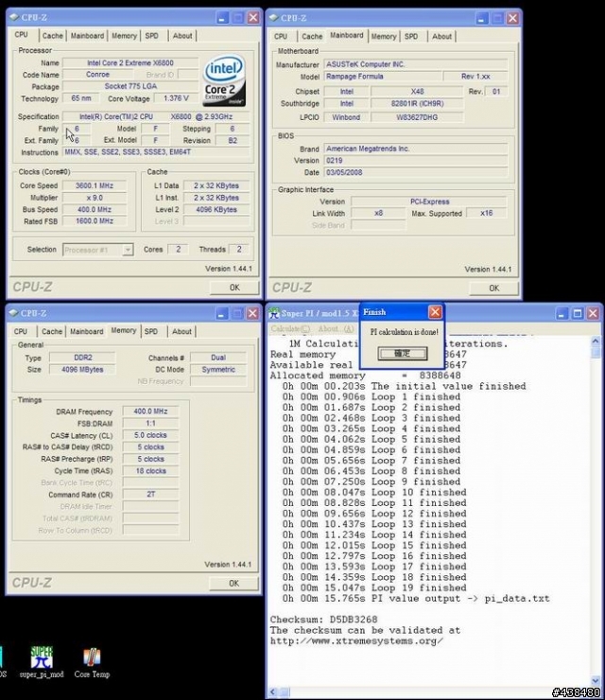The height and width of the screenshot is (700, 605).
Task: Click the BIOS Date 03/05/2008 value
Action: pyautogui.click(x=415, y=172)
